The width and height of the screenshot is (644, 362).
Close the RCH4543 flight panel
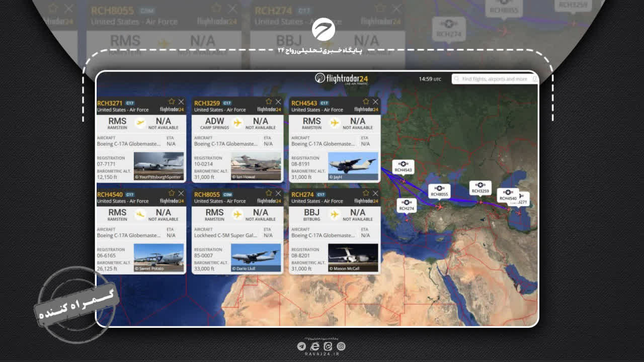click(x=375, y=102)
